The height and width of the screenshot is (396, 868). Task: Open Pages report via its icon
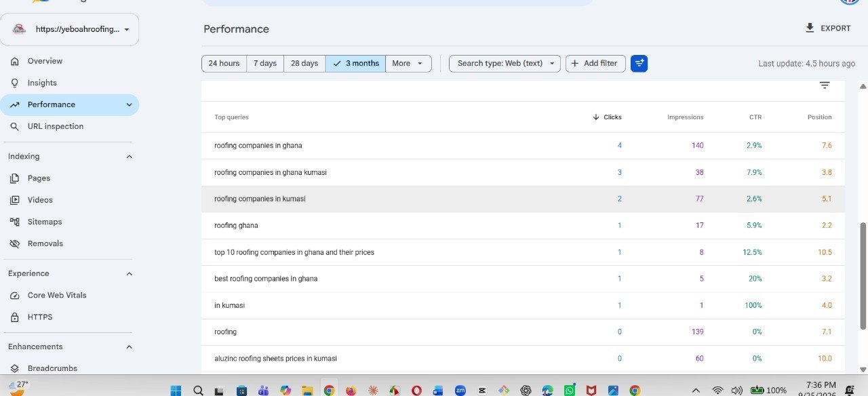point(15,178)
